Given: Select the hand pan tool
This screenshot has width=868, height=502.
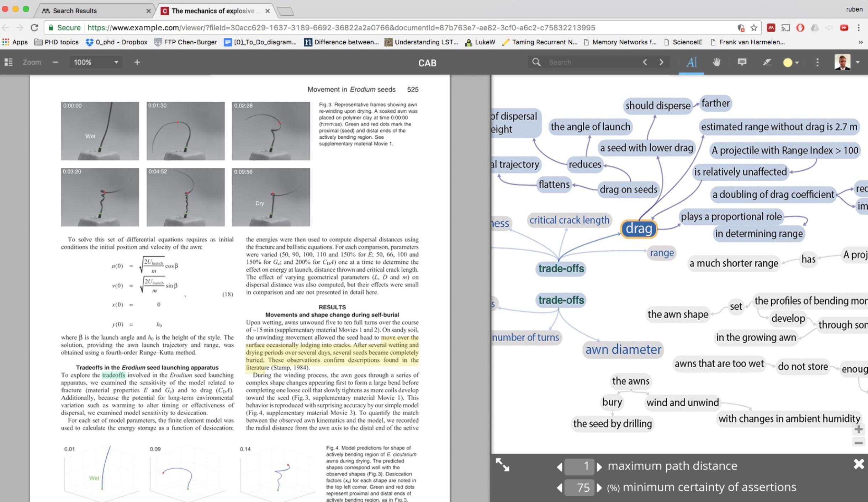Looking at the screenshot, I should click(716, 62).
